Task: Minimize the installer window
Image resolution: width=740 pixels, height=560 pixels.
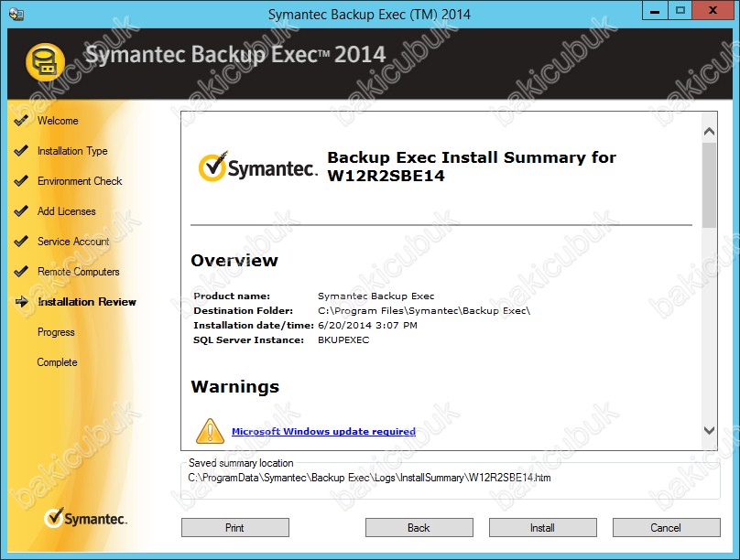Action: click(655, 10)
